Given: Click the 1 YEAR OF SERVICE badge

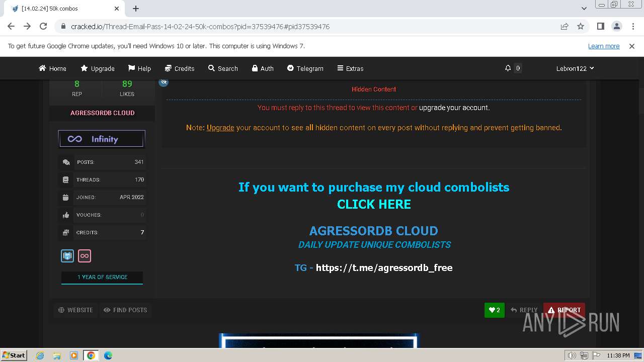Looking at the screenshot, I should point(102,277).
